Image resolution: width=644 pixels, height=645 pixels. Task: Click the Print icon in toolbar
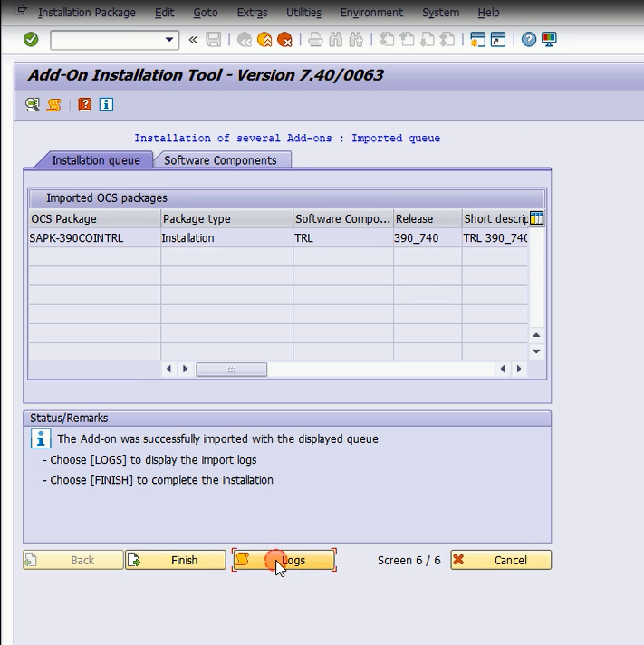click(x=315, y=40)
